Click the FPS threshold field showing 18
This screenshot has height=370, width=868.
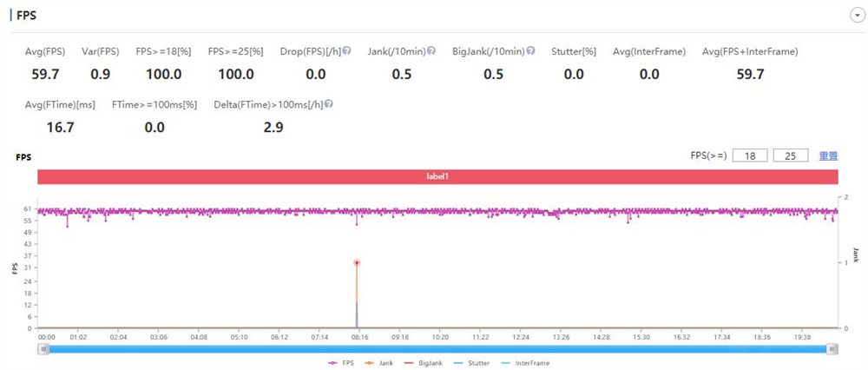pyautogui.click(x=750, y=155)
